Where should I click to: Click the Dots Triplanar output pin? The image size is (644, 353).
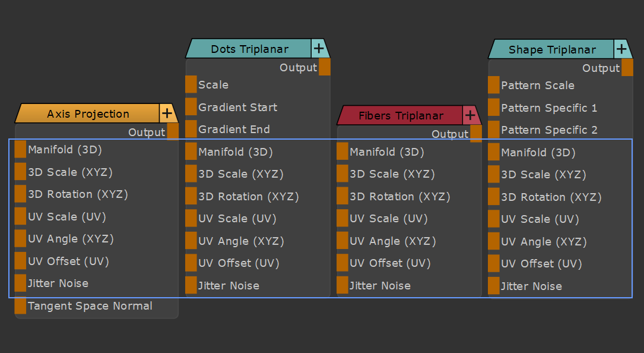[x=325, y=67]
